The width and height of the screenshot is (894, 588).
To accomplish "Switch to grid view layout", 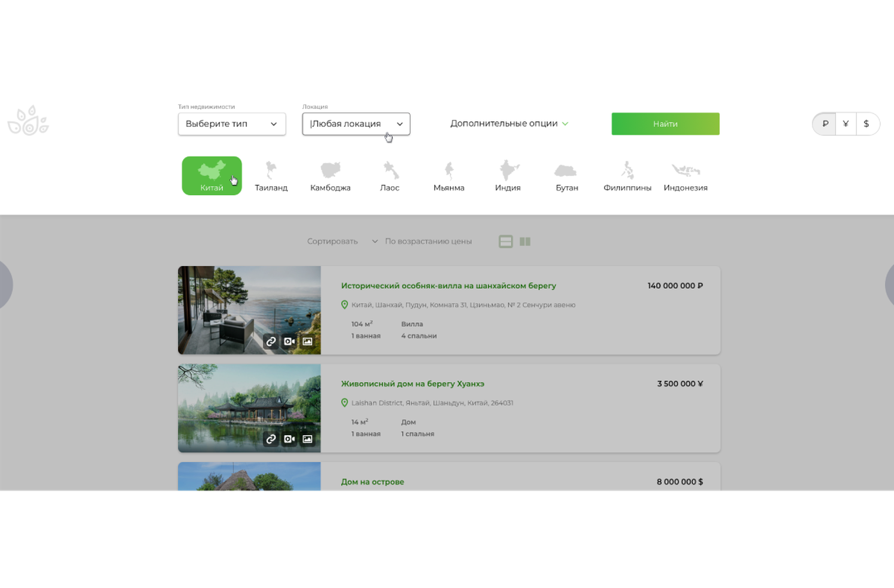I will pyautogui.click(x=525, y=241).
